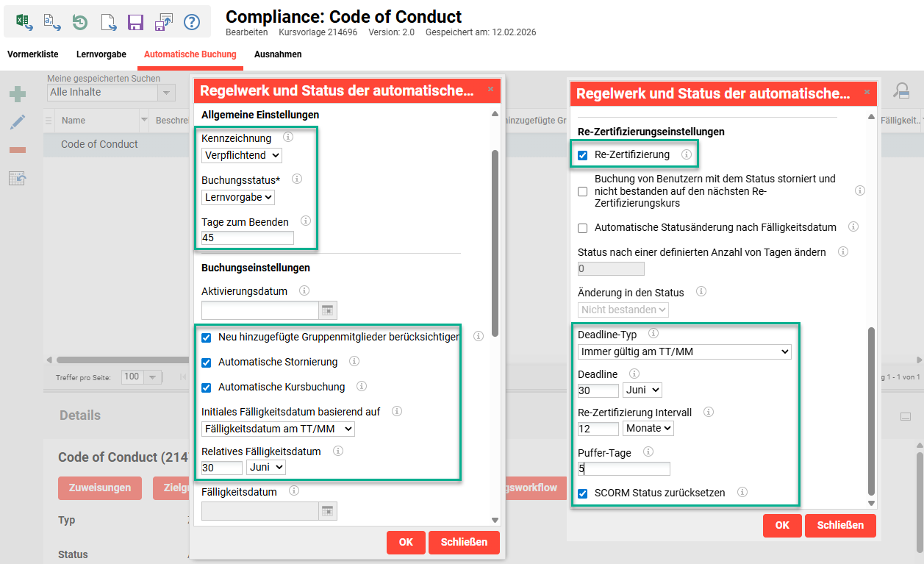
Task: Open calendar picker for Aktivierungsdatum
Action: (x=328, y=310)
